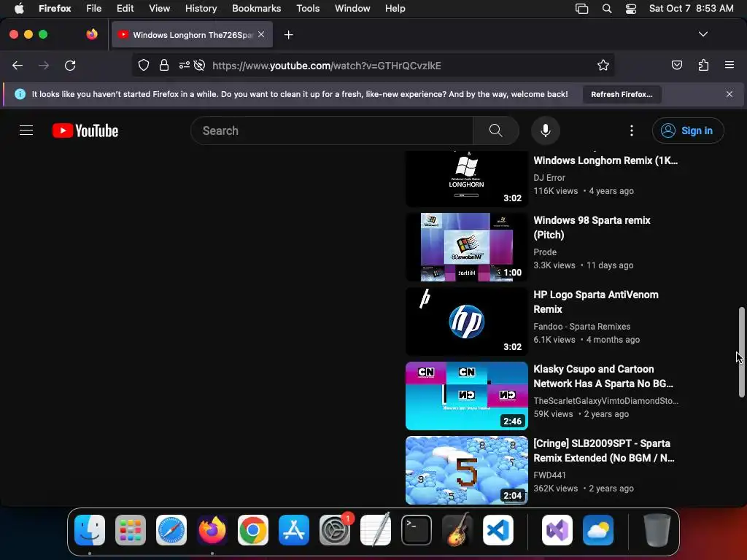This screenshot has width=747, height=560.
Task: Launch Safari from the dock
Action: pos(171,530)
